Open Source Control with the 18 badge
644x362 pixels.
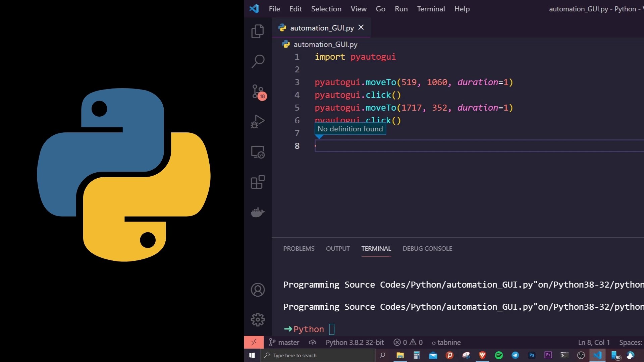(x=258, y=92)
